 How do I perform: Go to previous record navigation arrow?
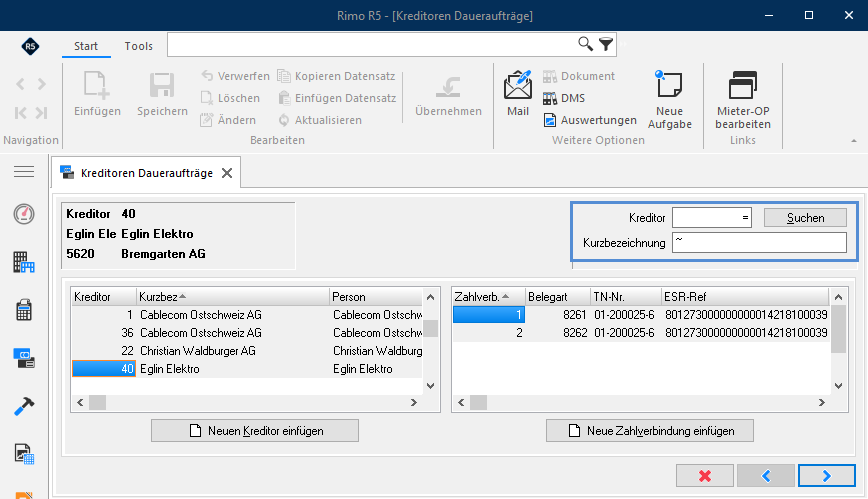[20, 84]
